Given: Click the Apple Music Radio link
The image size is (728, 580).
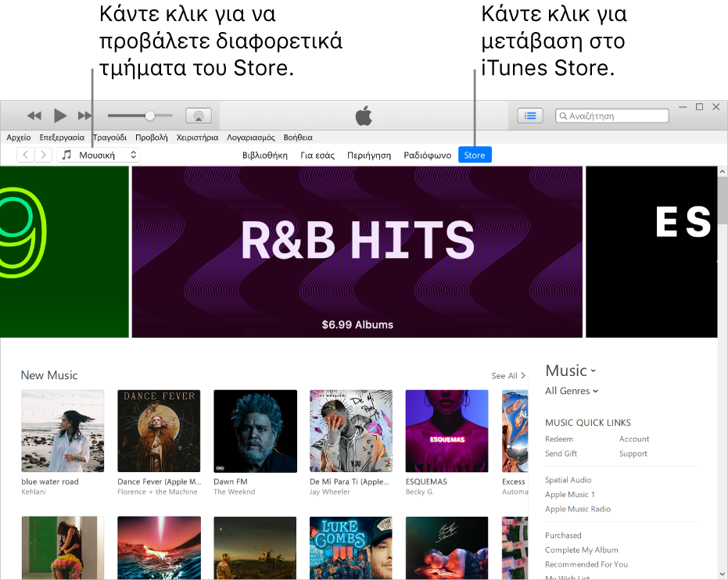Looking at the screenshot, I should tap(577, 509).
